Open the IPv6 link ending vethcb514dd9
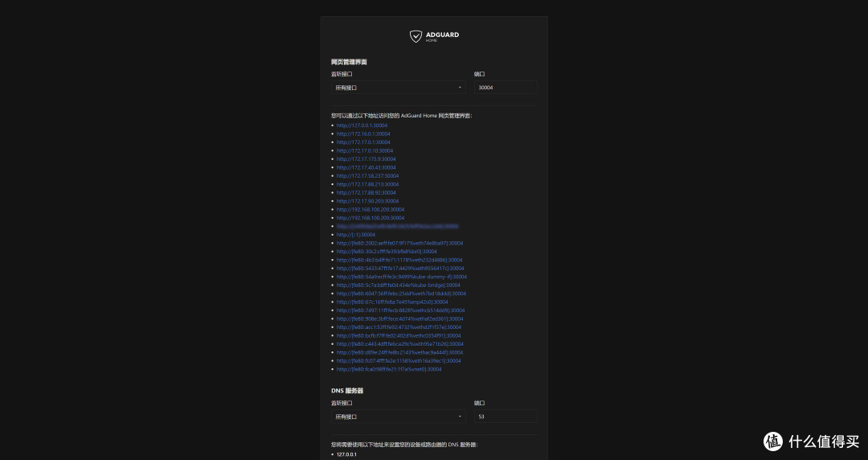This screenshot has height=460, width=868. click(401, 310)
